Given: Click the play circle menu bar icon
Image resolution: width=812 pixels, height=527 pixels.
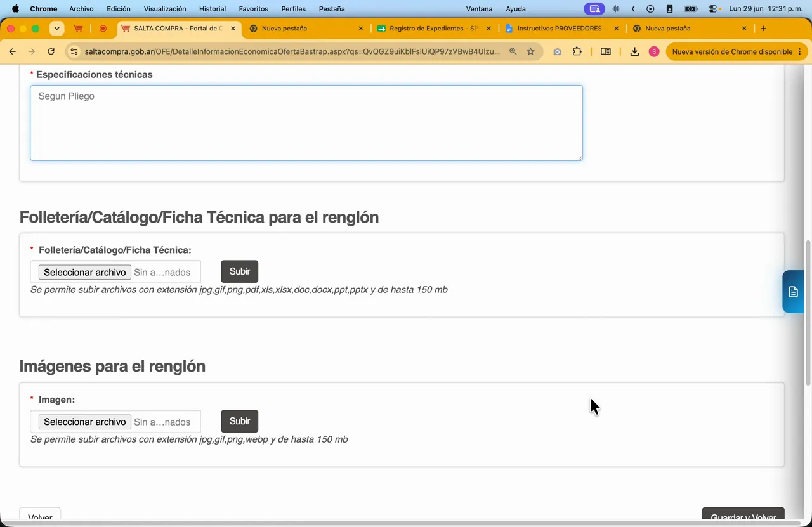Looking at the screenshot, I should (x=650, y=9).
